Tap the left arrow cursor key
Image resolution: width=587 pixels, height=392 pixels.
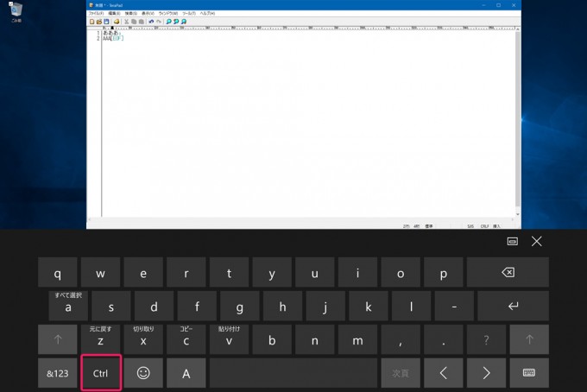(443, 373)
